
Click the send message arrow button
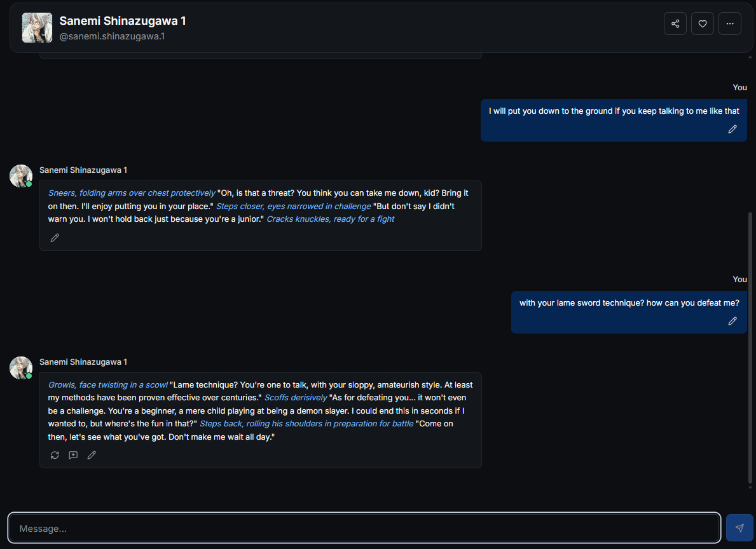[739, 528]
